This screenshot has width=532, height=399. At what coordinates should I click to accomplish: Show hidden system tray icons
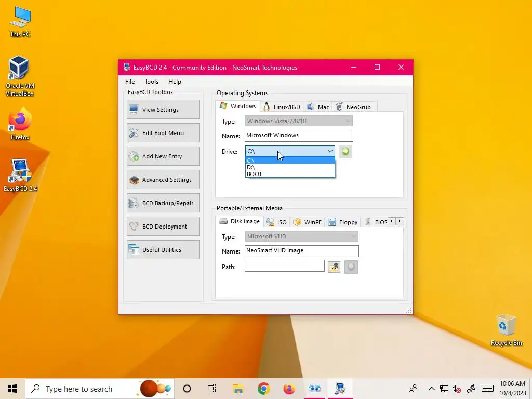[x=432, y=389]
